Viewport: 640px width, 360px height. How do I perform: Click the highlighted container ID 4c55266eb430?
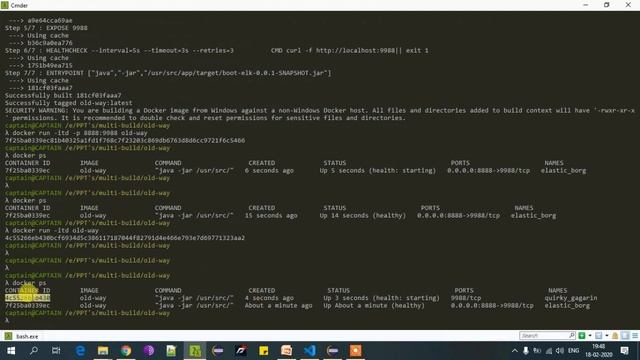27,298
